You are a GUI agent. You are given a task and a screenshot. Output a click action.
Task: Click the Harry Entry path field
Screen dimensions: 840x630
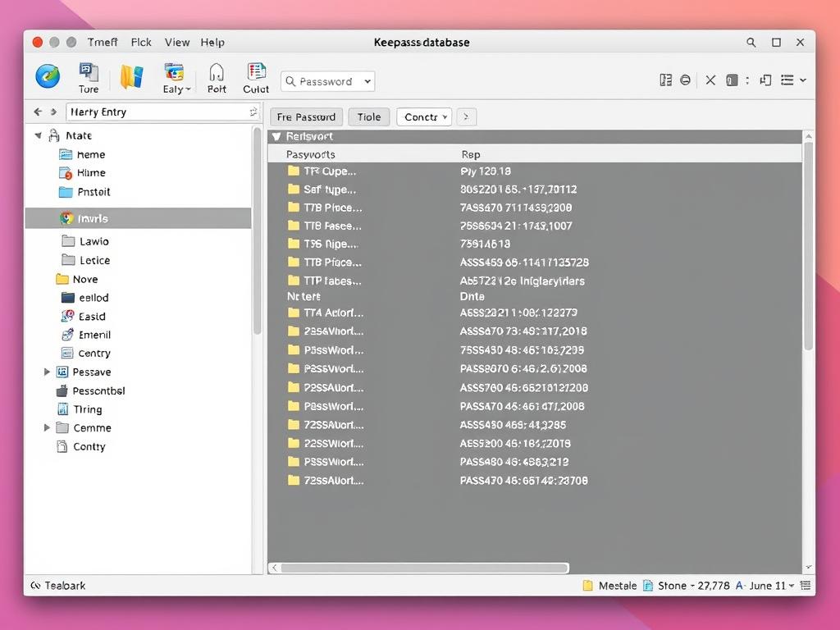(x=163, y=112)
